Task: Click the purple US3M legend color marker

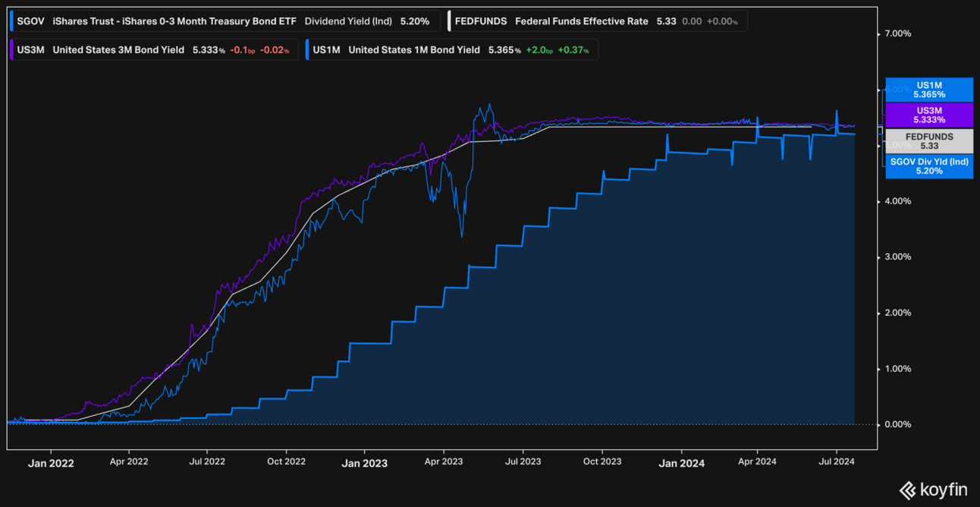Action: pos(12,50)
